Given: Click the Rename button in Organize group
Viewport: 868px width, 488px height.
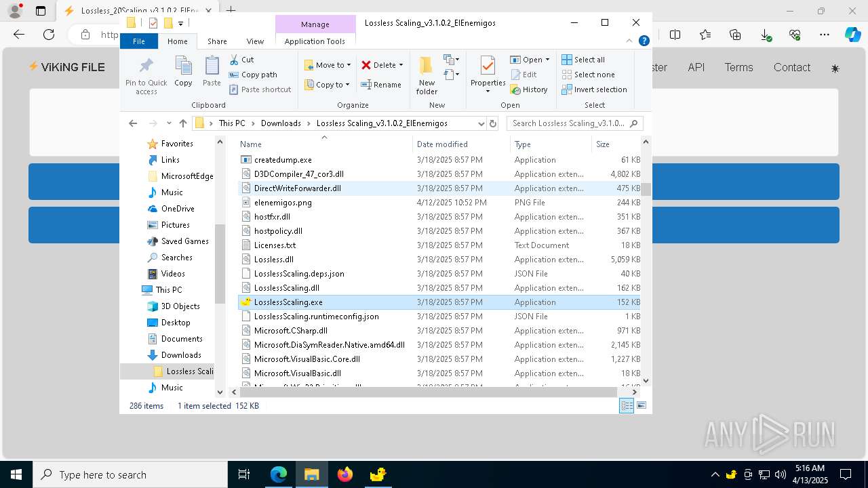Looking at the screenshot, I should 381,85.
